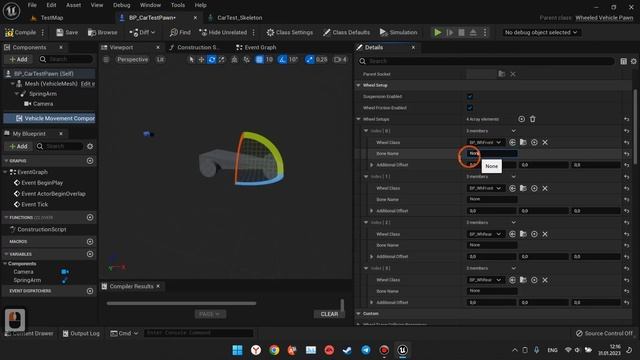The height and width of the screenshot is (360, 640).
Task: Open the debug object selector dropdown
Action: pos(541,32)
